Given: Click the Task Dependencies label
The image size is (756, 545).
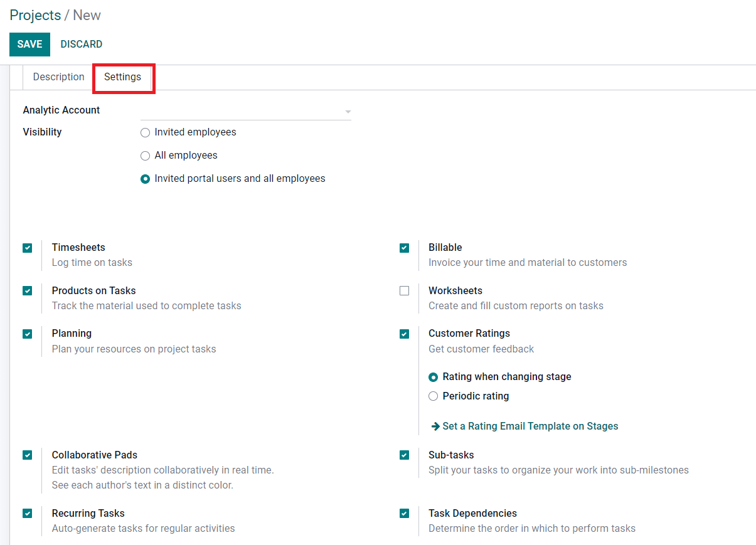Looking at the screenshot, I should pyautogui.click(x=473, y=514).
